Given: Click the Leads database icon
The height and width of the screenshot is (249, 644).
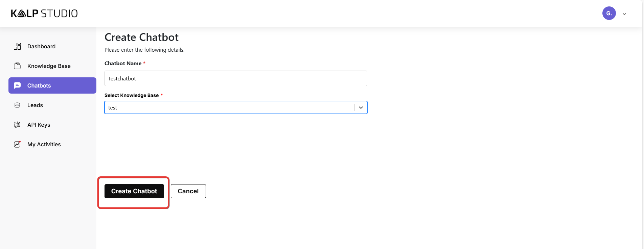Looking at the screenshot, I should coord(17,105).
